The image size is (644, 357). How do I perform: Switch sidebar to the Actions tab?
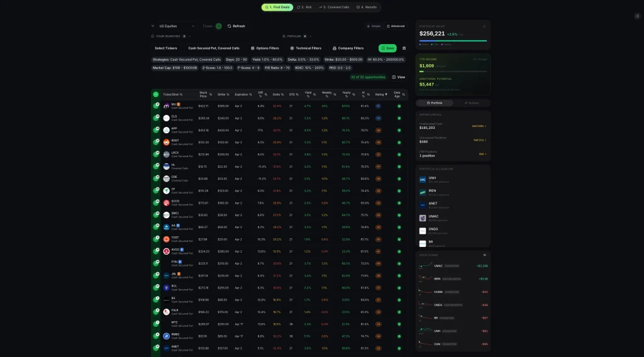(x=472, y=103)
